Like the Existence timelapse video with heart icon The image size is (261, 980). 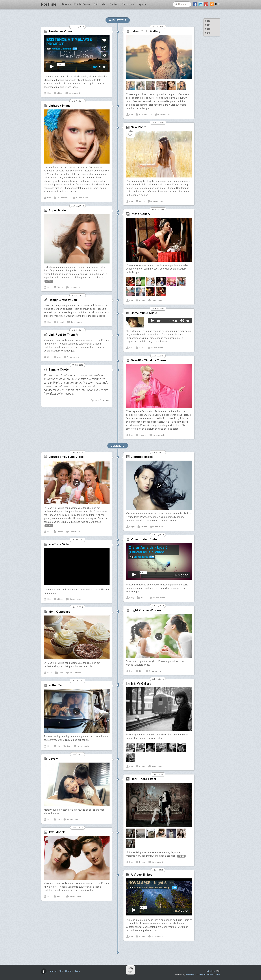(104, 40)
